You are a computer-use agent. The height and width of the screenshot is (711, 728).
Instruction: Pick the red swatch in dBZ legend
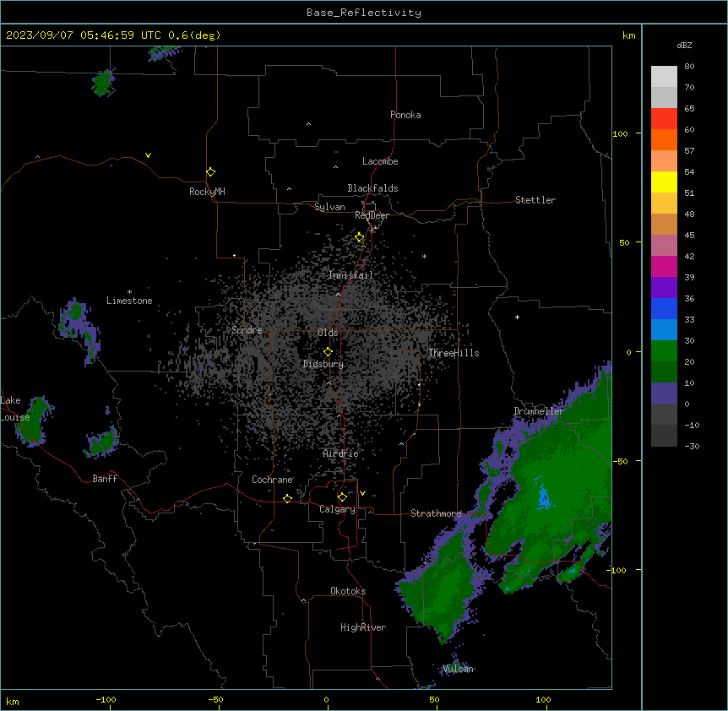coord(664,119)
